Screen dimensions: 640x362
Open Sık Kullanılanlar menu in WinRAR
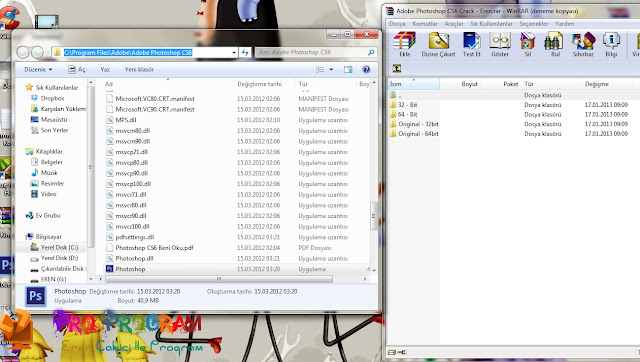point(491,24)
